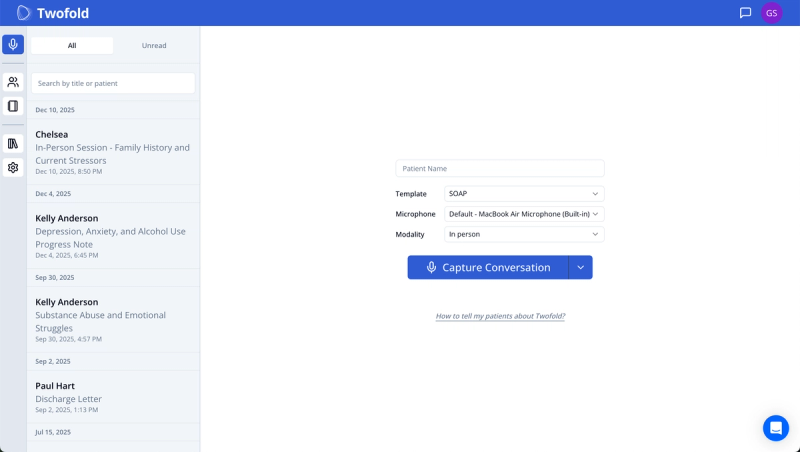Switch to the All tab

[x=72, y=45]
